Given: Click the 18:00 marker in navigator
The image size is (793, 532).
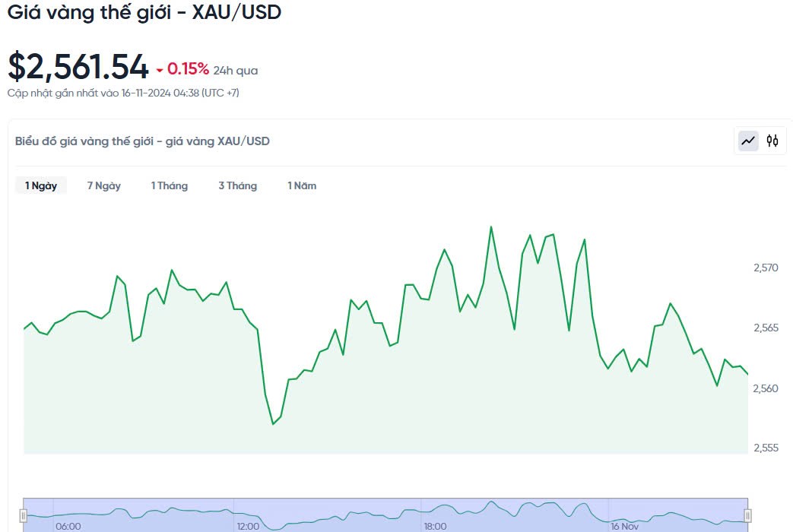Looking at the screenshot, I should [435, 526].
